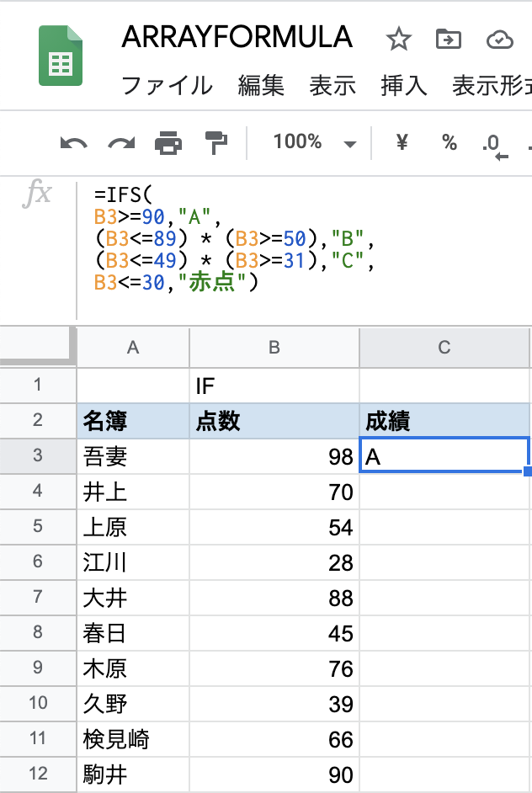The height and width of the screenshot is (793, 532).
Task: Redo the last action
Action: tap(121, 143)
